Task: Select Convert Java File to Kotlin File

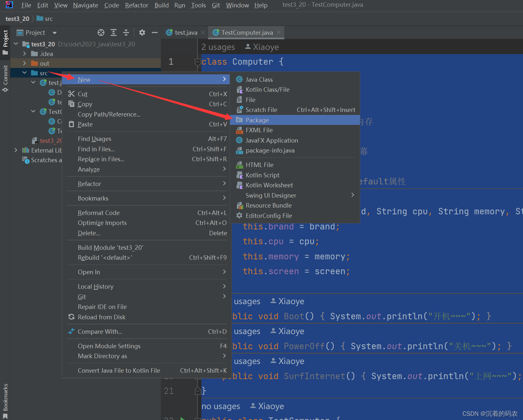Action: click(x=147, y=370)
